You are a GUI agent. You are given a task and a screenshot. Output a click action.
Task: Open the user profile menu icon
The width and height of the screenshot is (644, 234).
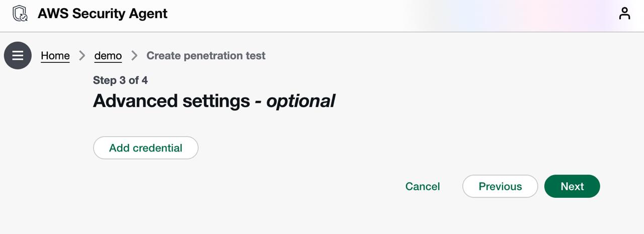coord(624,14)
